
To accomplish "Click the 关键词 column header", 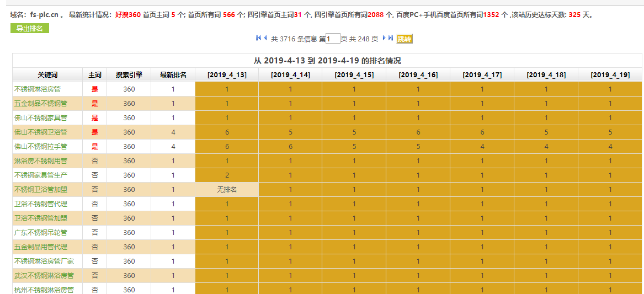I will tap(47, 75).
